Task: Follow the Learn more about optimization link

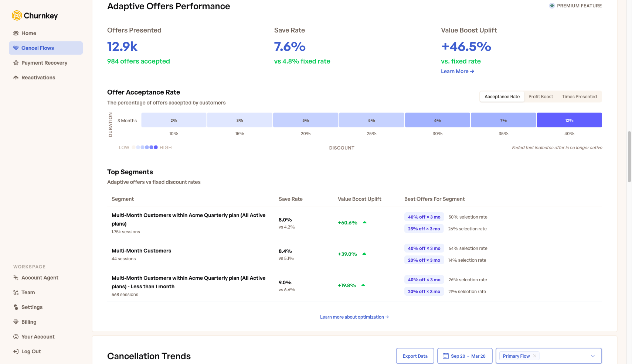Action: coord(354,317)
